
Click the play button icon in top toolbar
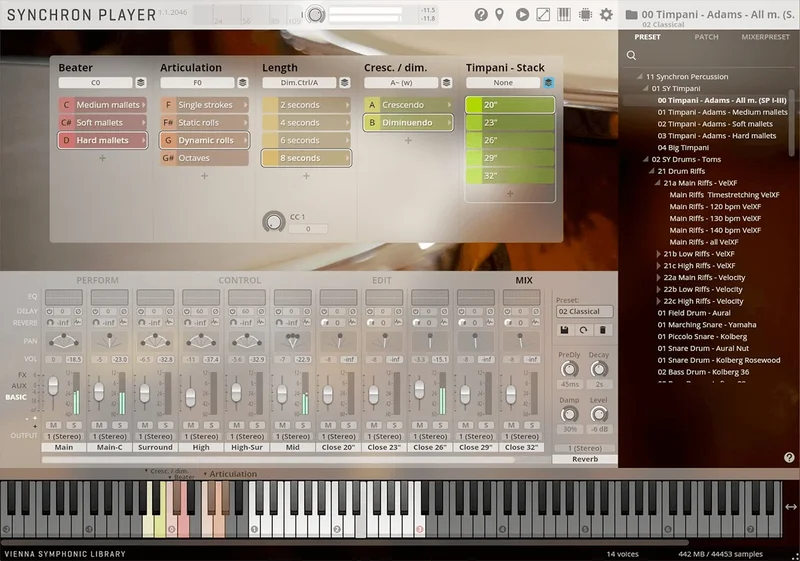pyautogui.click(x=522, y=14)
